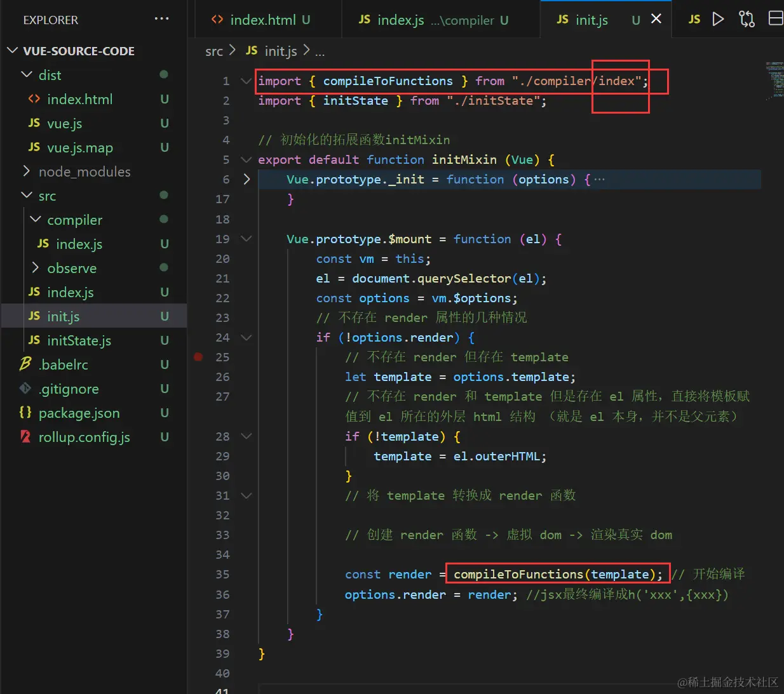784x694 pixels.
Task: Click the EXPLORER panel title
Action: [x=51, y=20]
